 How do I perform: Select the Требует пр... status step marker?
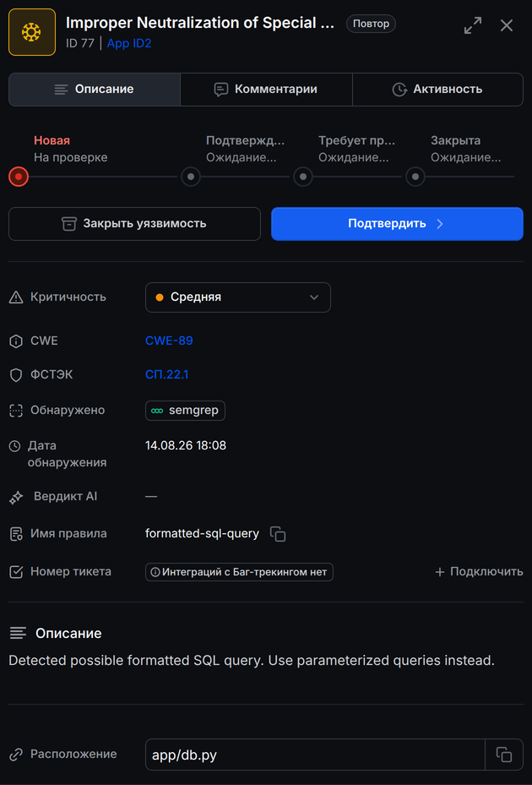(303, 177)
